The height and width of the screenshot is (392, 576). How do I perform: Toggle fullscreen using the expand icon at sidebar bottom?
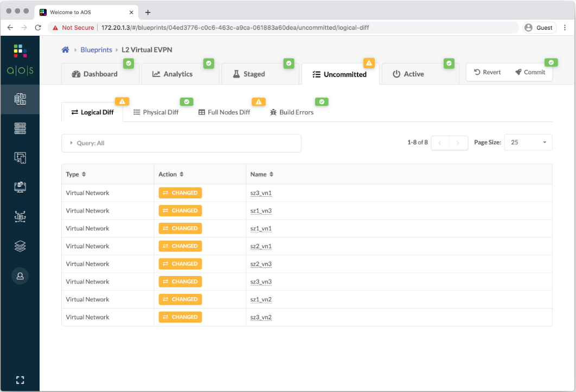tap(20, 380)
